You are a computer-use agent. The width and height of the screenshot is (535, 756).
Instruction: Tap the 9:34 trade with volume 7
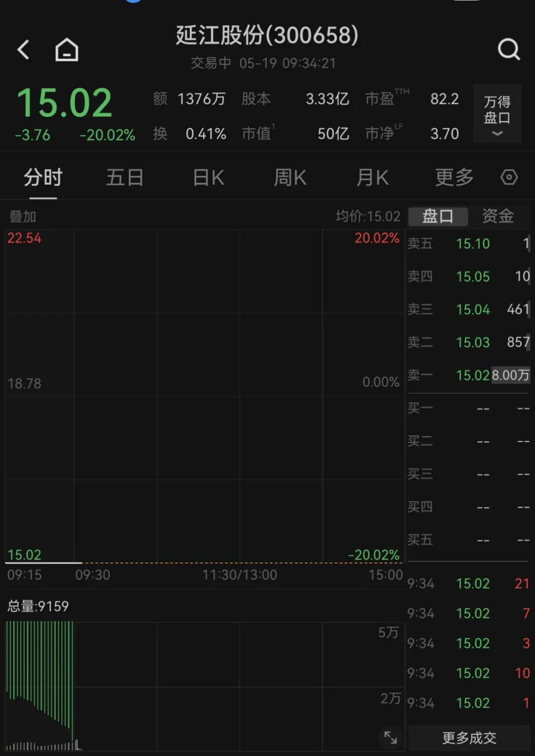(469, 613)
